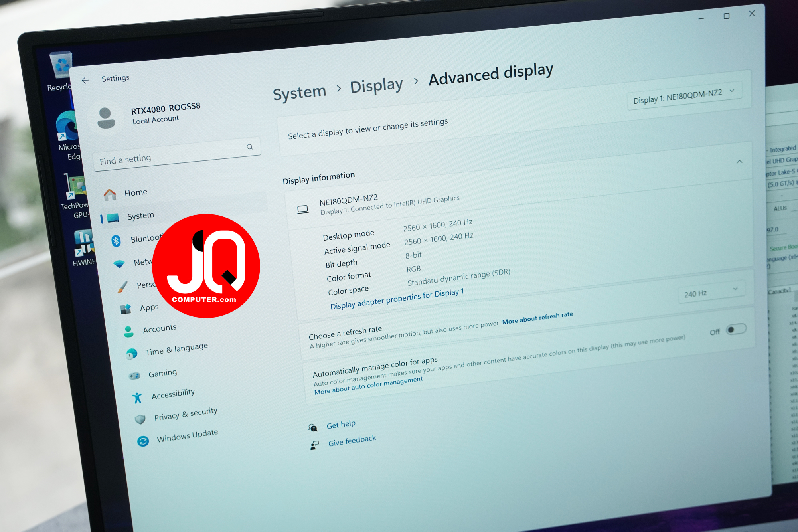This screenshot has width=798, height=532.
Task: Click the Bit depth value 8-bit
Action: [413, 255]
